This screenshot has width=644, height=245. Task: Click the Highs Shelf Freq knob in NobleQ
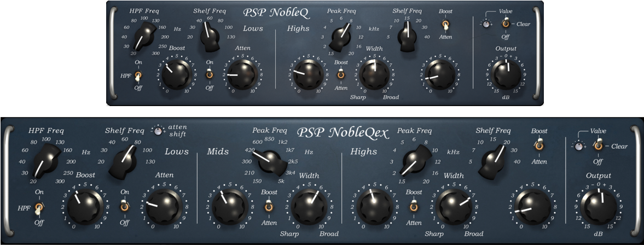[407, 37]
